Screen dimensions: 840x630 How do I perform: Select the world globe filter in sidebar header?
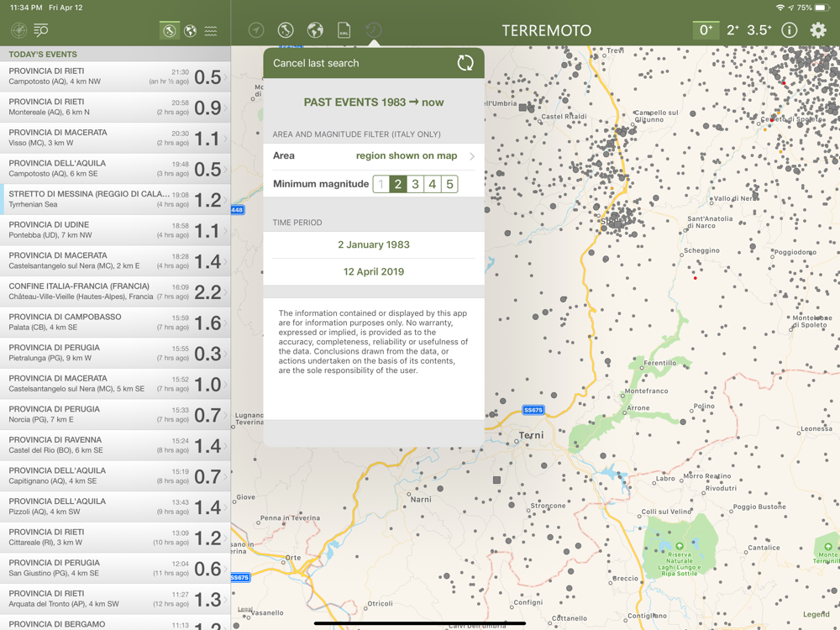click(190, 30)
